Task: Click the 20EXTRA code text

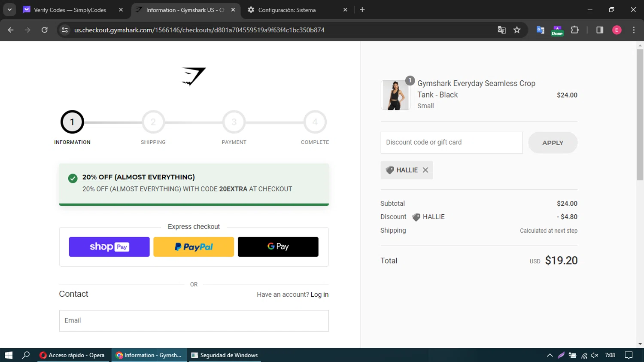Action: coord(233,189)
